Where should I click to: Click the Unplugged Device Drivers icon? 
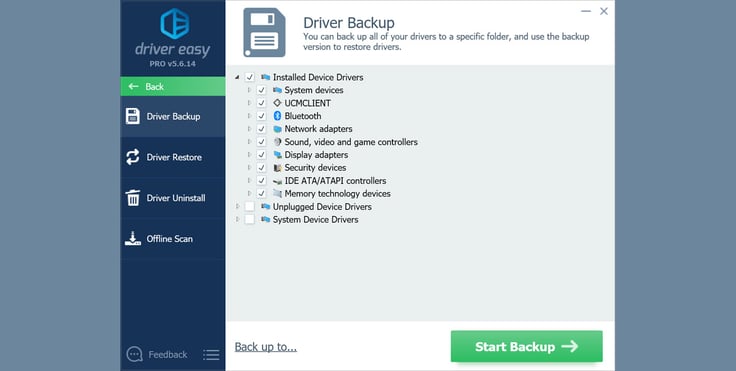(x=266, y=207)
